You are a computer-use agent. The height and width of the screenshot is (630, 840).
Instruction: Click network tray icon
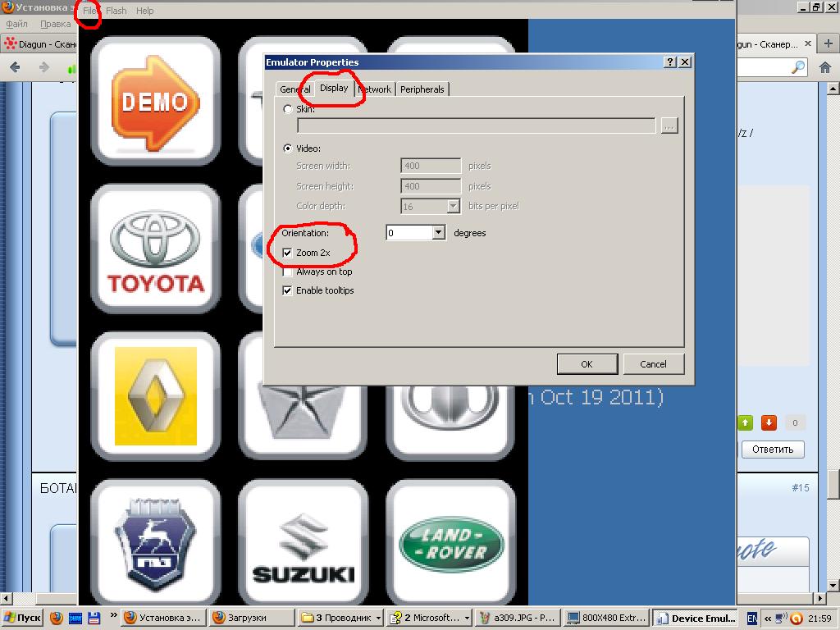782,619
